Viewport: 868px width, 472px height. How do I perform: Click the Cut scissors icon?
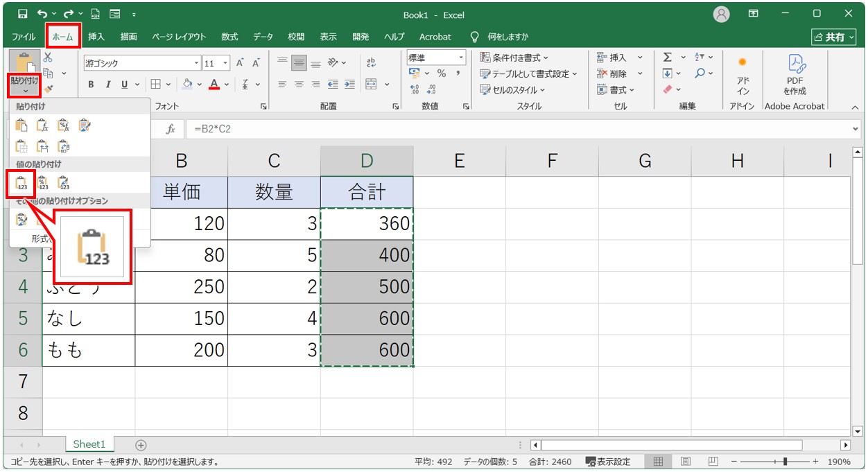[x=48, y=58]
